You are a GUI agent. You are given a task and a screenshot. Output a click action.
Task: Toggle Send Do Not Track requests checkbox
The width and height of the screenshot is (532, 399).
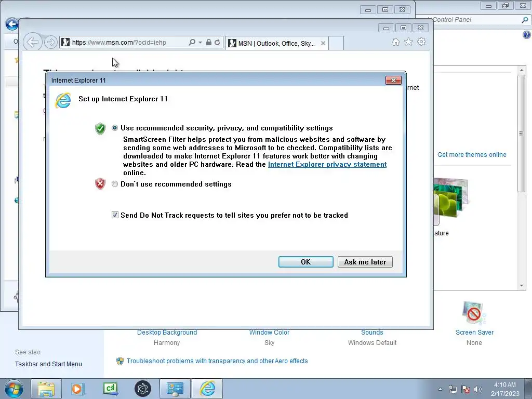(115, 215)
